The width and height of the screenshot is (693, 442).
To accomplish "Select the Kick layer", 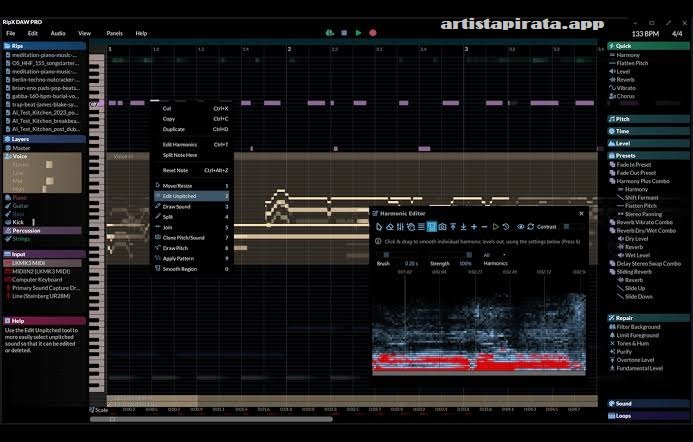I will [x=18, y=222].
